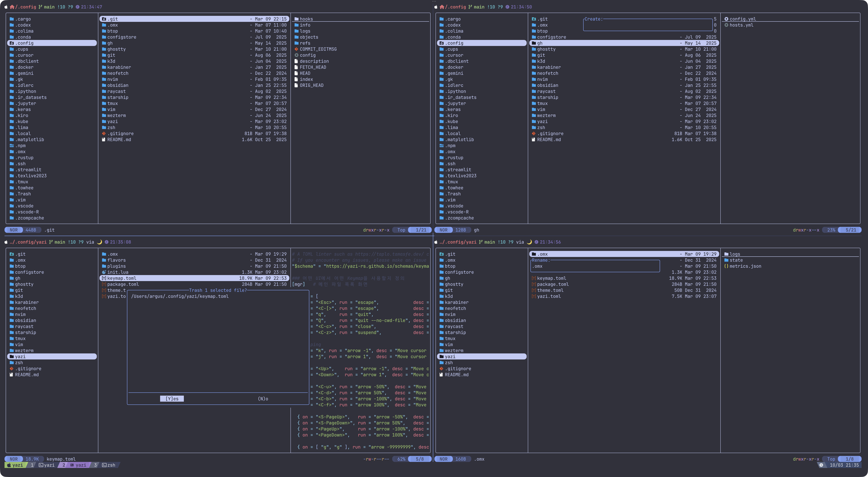Click the No button in trash dialog
The image size is (868, 477).
(x=263, y=398)
